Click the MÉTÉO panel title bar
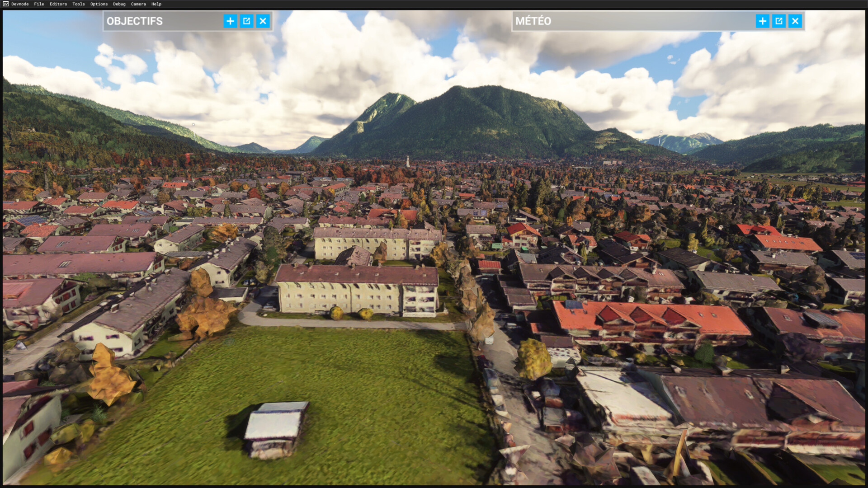Image resolution: width=868 pixels, height=488 pixels. pos(633,21)
